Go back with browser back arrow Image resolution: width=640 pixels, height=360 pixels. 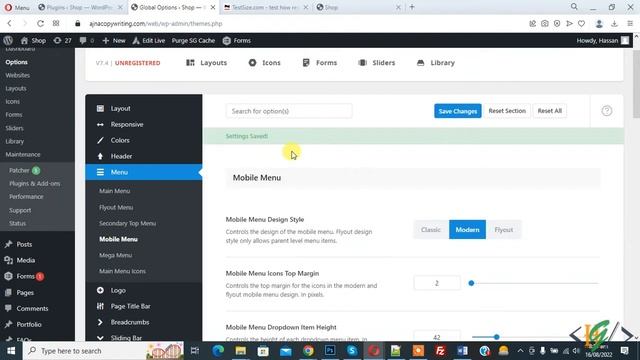[9, 24]
